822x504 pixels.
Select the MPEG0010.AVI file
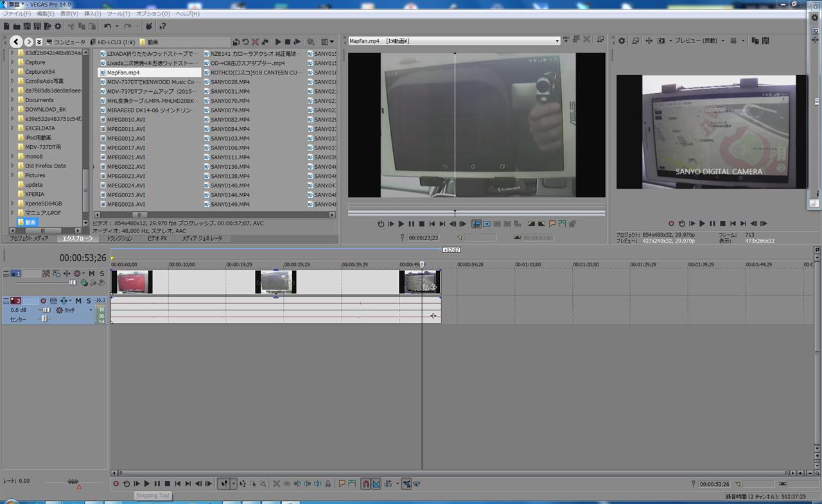126,119
